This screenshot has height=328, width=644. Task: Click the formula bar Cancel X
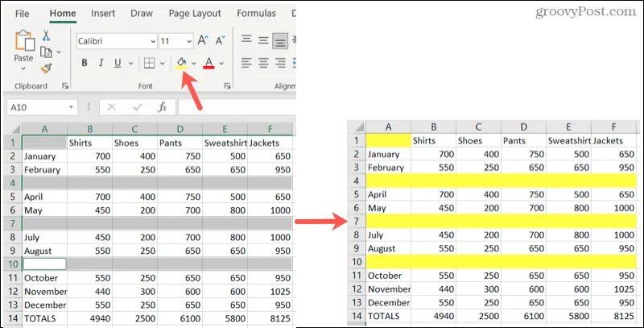111,107
